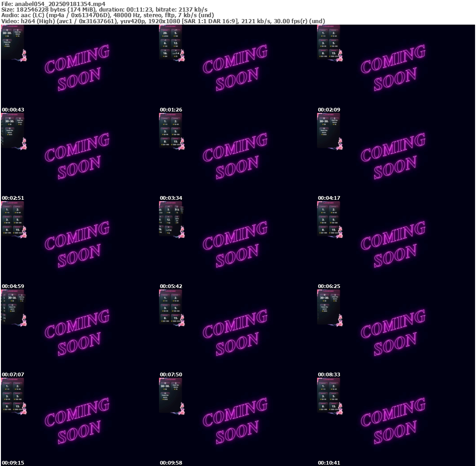Select the 00:04:17 timestamp text

(x=329, y=198)
